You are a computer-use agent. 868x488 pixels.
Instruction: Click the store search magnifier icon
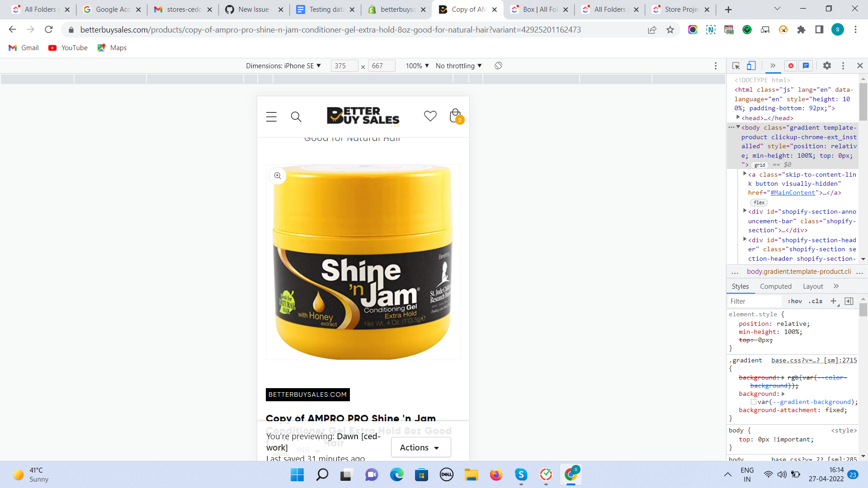[296, 117]
